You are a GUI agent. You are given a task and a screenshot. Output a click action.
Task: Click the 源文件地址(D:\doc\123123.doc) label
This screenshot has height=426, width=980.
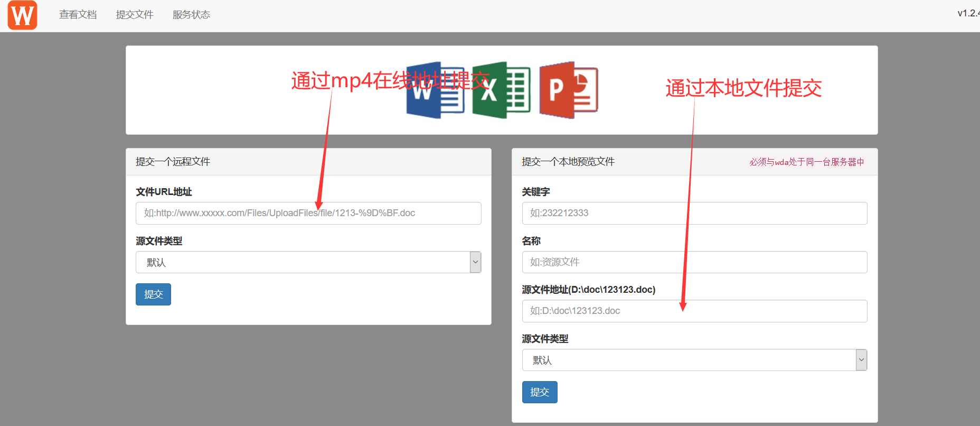(589, 290)
